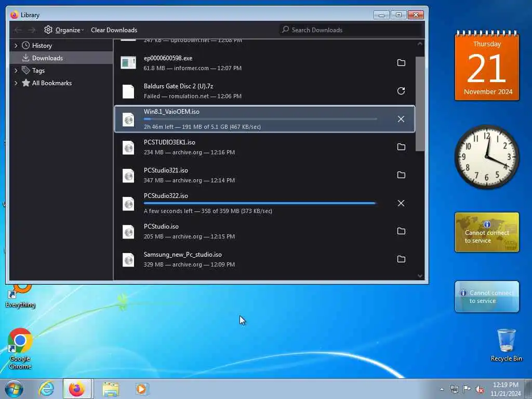Show PCStudio321.iso in folder
The width and height of the screenshot is (532, 399).
tap(401, 175)
